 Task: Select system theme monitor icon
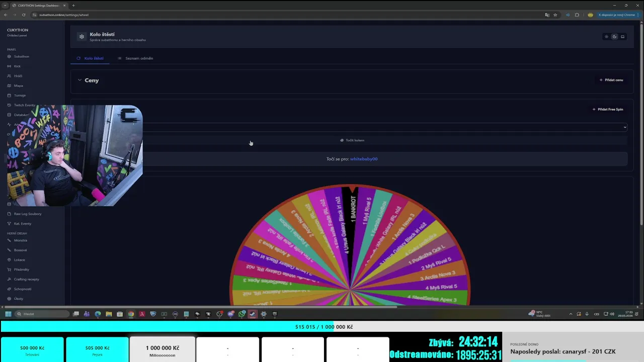coord(622,37)
